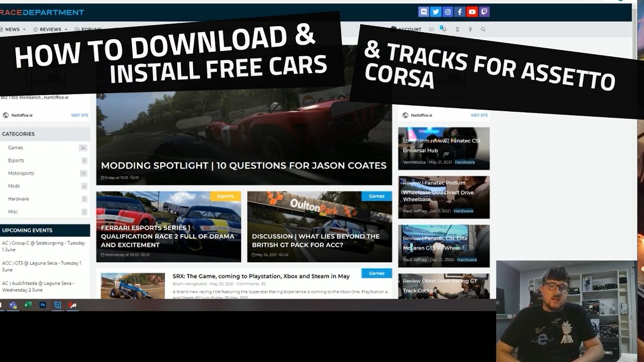Click the Games count badge 34
The image size is (644, 362).
[83, 148]
